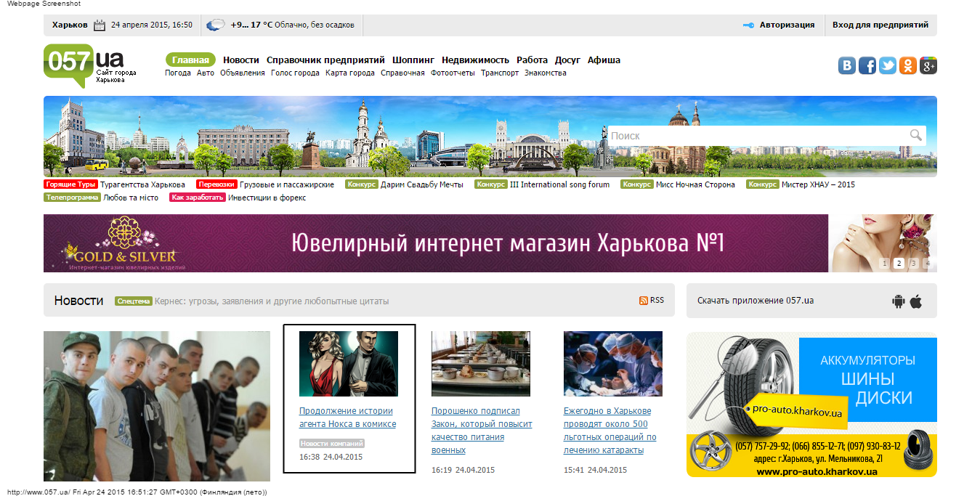The width and height of the screenshot is (980, 496).
Task: Open Дарим Свадьбу Мечты contest link
Action: [422, 184]
